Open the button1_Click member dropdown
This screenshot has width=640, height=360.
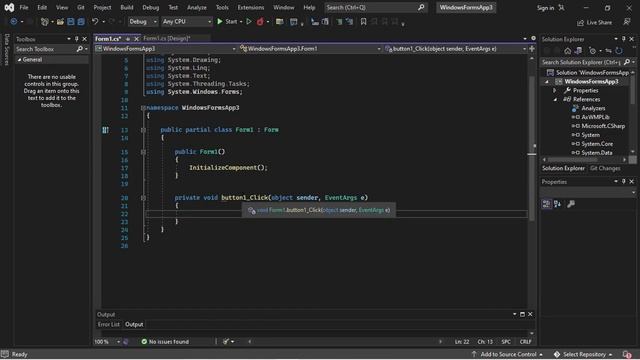click(x=456, y=49)
